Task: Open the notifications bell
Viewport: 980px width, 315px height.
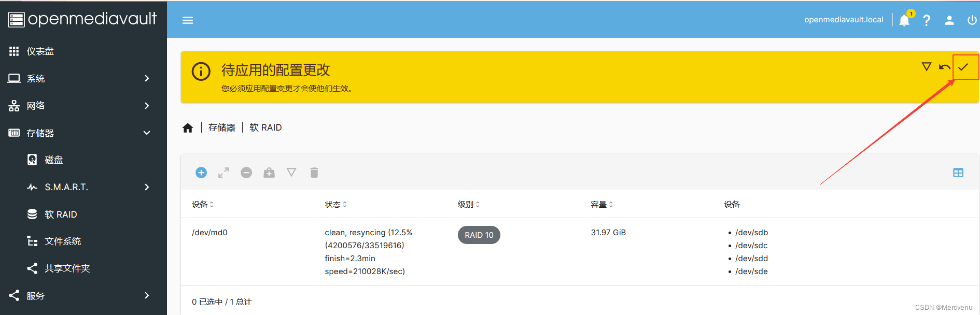Action: point(904,20)
